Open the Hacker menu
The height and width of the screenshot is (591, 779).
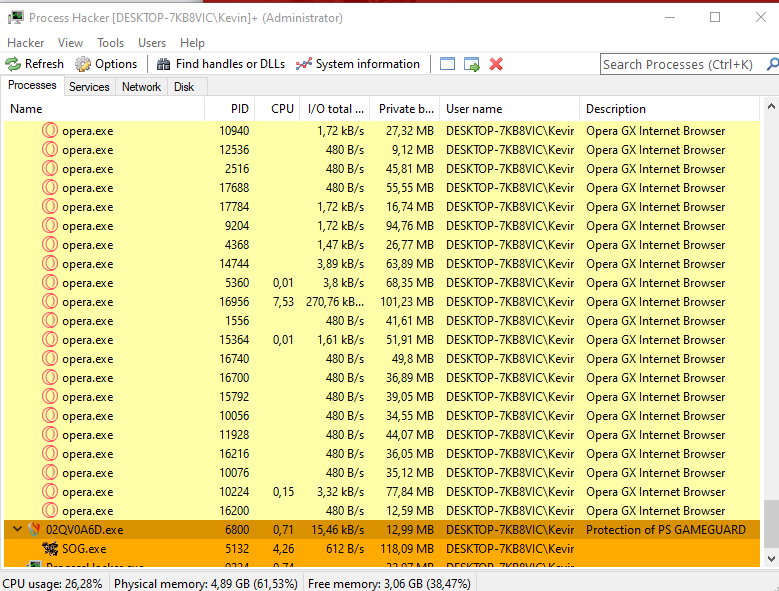tap(25, 43)
